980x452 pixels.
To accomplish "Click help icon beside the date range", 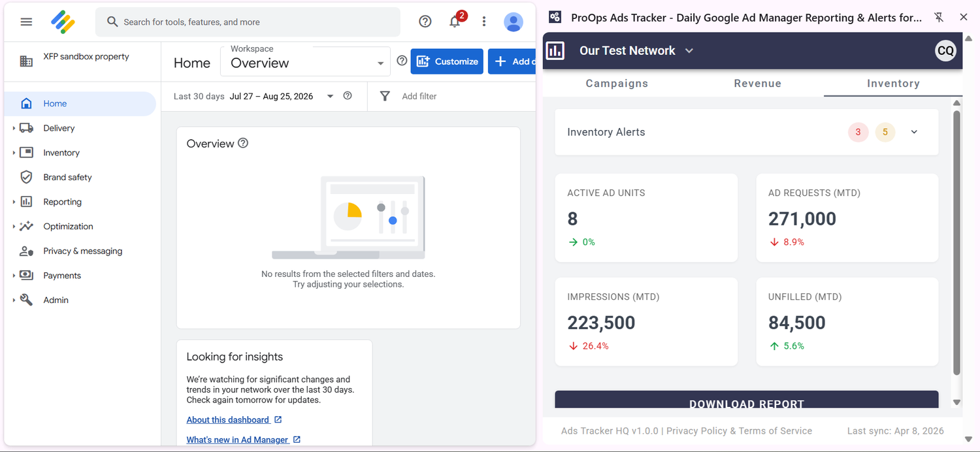I will click(x=348, y=95).
